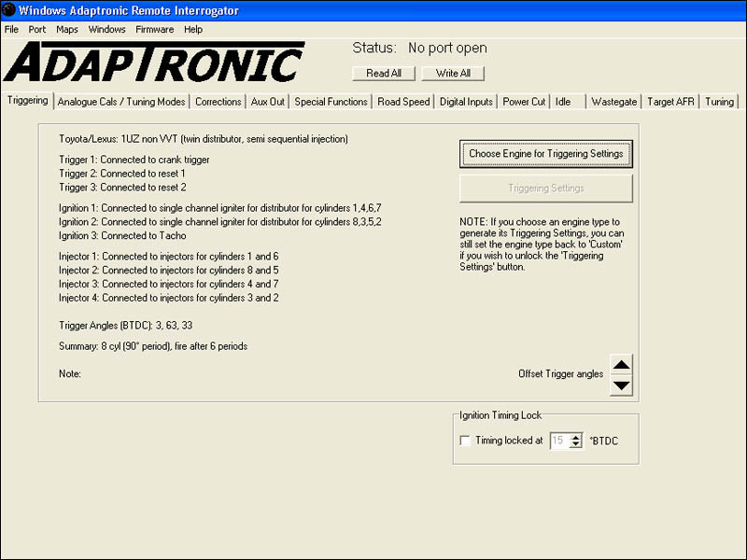Click 'Trigger 1: Connected to crank trigger' line

pos(134,160)
